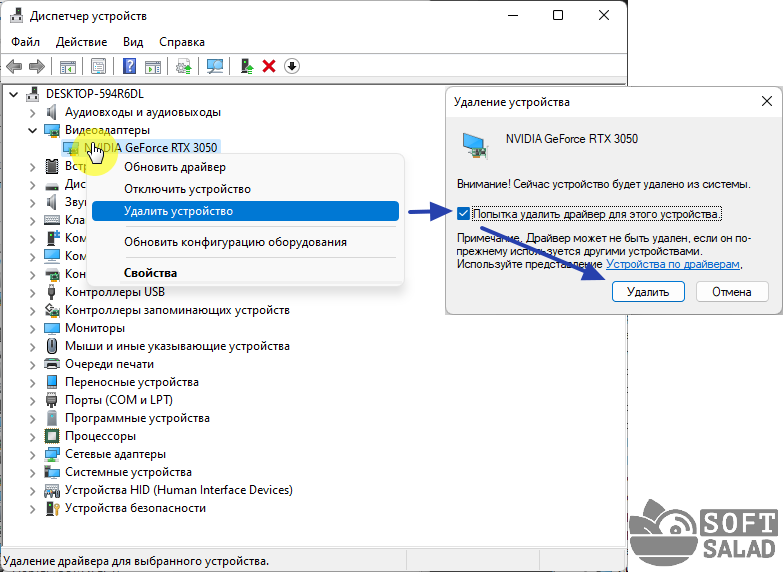This screenshot has height=572, width=783.
Task: Expand the Очереди печати node
Action: point(32,365)
